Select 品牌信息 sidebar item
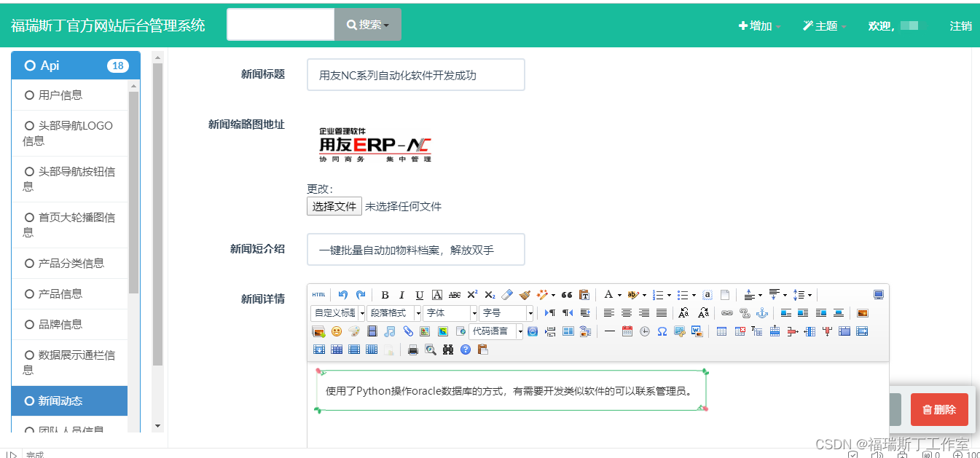Image resolution: width=980 pixels, height=458 pixels. pos(70,324)
